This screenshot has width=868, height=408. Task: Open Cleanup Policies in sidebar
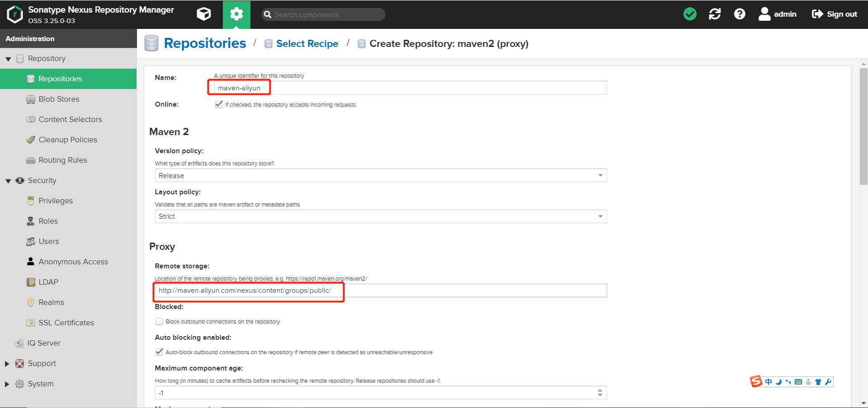(x=68, y=140)
